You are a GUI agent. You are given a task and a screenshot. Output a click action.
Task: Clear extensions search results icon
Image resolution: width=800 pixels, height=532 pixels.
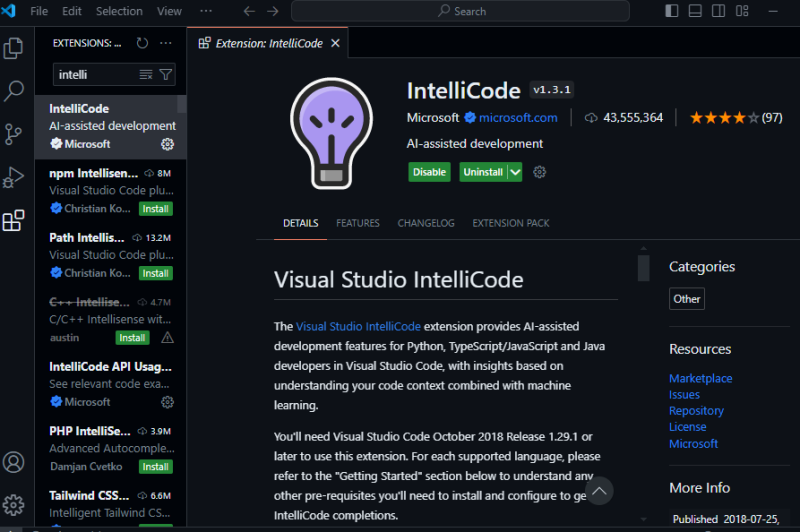pos(146,75)
